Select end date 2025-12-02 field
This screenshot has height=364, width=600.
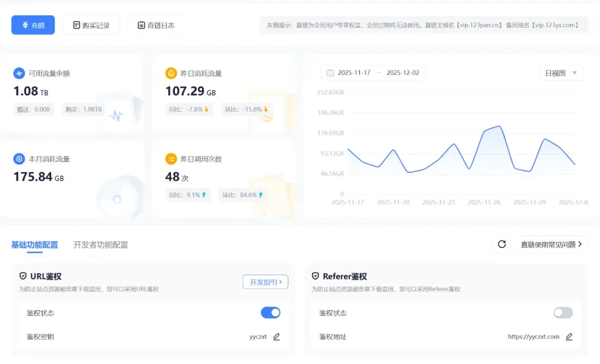click(403, 73)
